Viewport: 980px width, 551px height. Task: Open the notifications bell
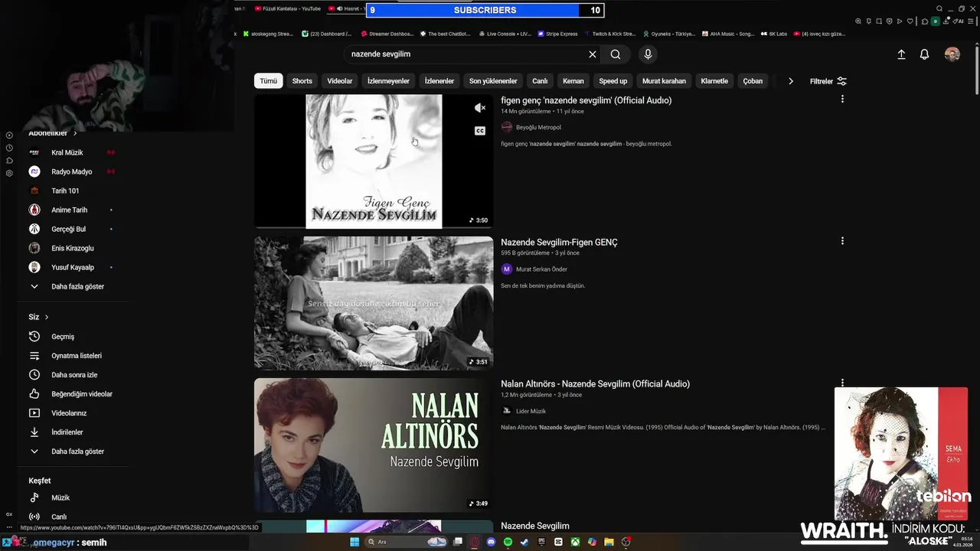point(924,54)
